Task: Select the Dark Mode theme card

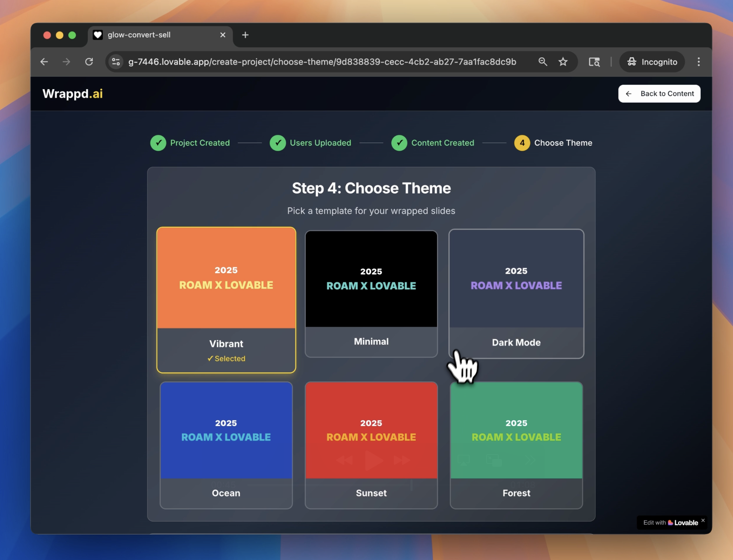Action: 516,293
